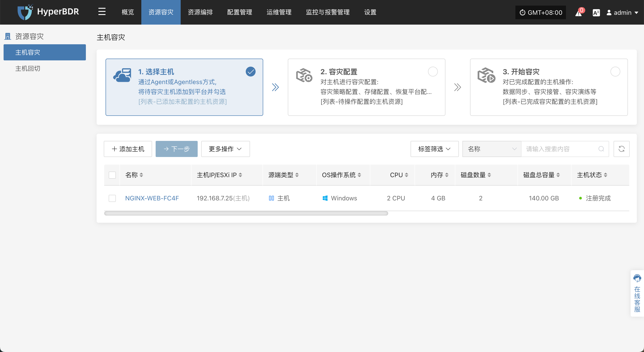The width and height of the screenshot is (644, 352).
Task: Click the 资源容灾 building icon in sidebar
Action: (x=8, y=36)
